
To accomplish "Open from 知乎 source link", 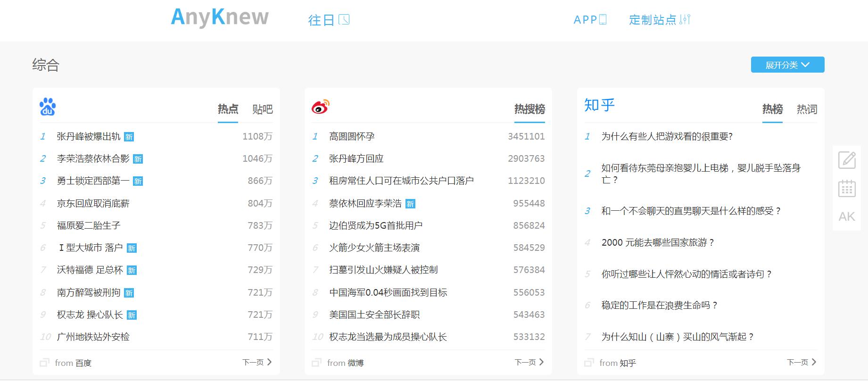I will point(618,363).
